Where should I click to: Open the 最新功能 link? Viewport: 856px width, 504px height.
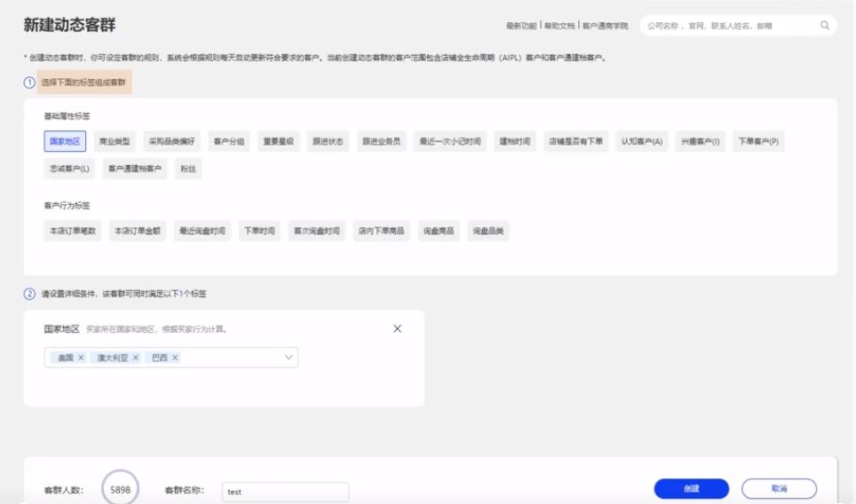click(521, 26)
